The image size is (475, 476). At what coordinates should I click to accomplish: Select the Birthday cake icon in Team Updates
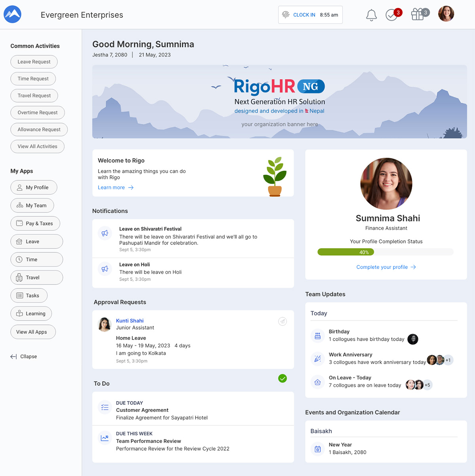coord(317,336)
